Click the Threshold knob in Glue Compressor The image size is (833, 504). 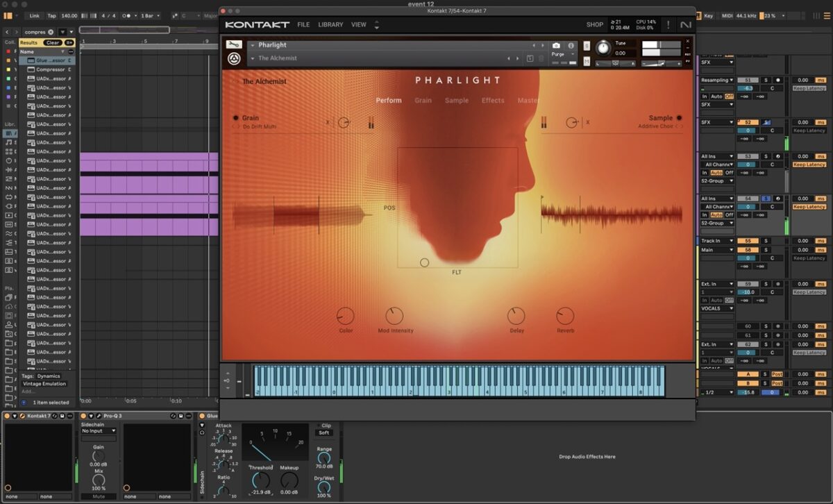point(260,480)
